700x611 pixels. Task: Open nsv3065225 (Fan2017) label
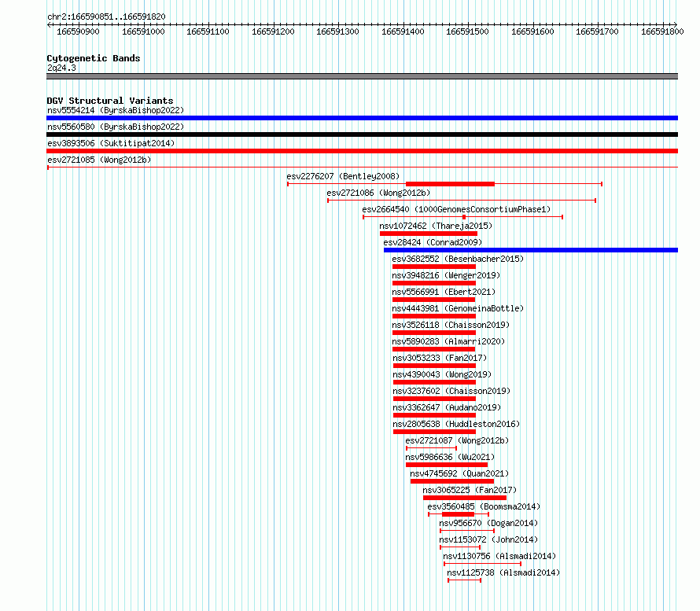pos(470,490)
